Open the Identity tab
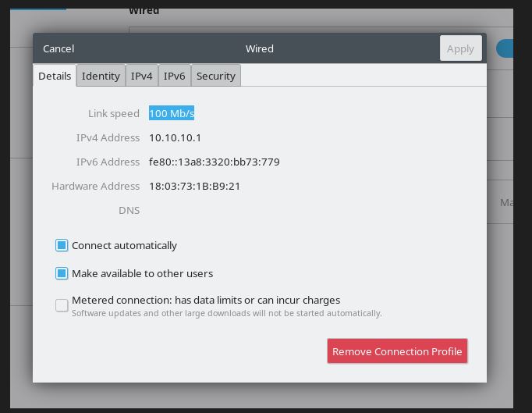The width and height of the screenshot is (532, 413). tap(101, 76)
